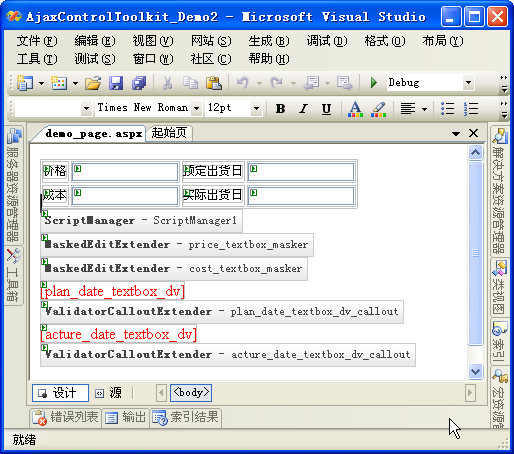Click the background highlight color icon
The width and height of the screenshot is (514, 454).
click(x=379, y=109)
